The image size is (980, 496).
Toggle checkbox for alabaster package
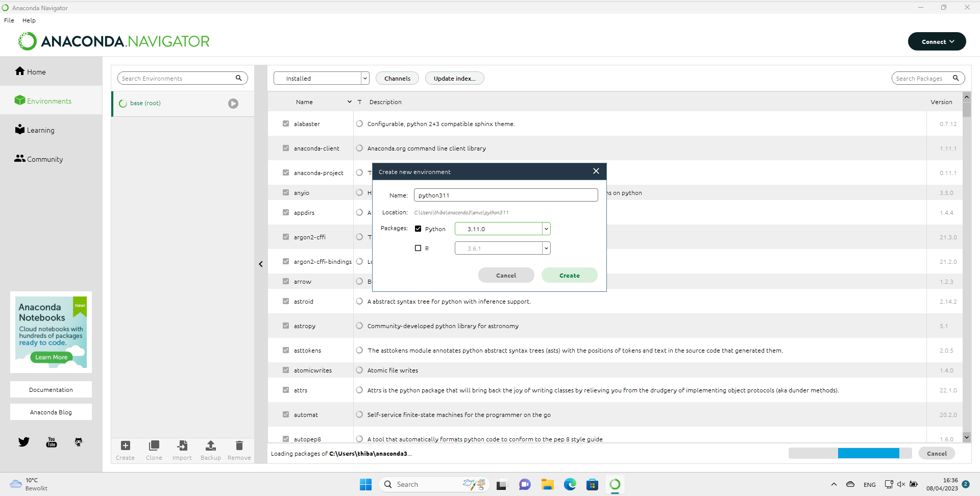286,123
